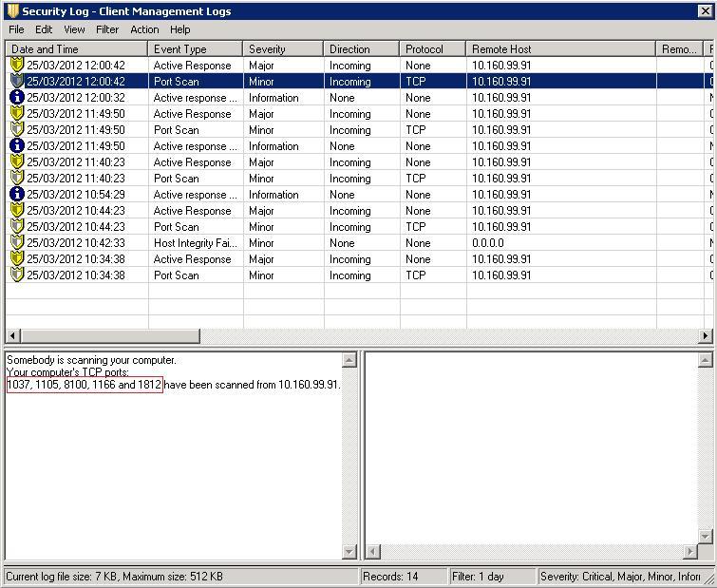Click Active response ... event in 11:49:50 row
This screenshot has width=717, height=588.
click(196, 146)
